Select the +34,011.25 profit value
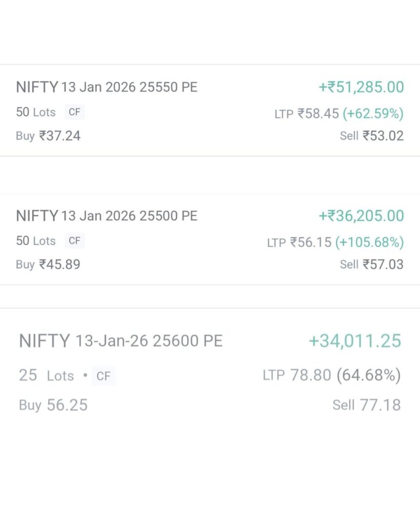This screenshot has height=525, width=420. 355,341
